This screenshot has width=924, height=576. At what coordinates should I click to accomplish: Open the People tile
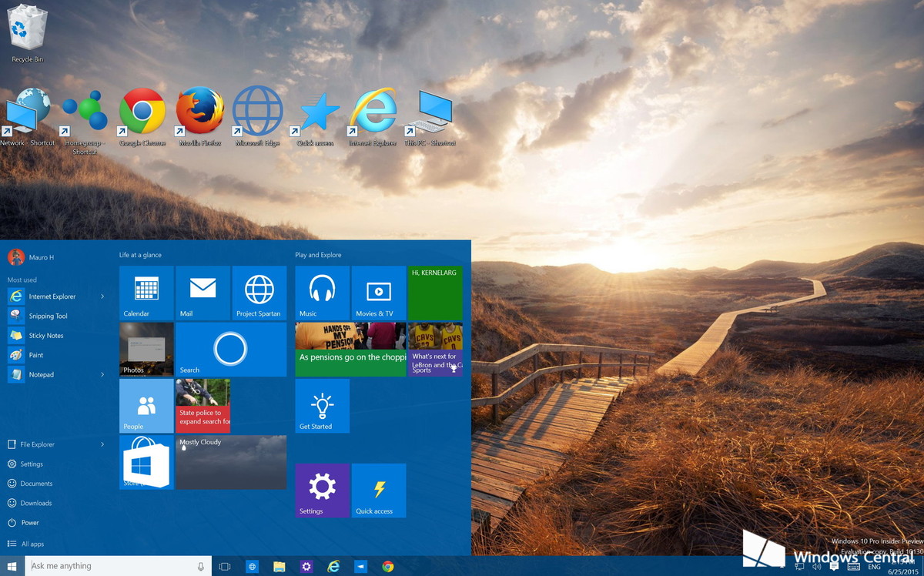146,406
